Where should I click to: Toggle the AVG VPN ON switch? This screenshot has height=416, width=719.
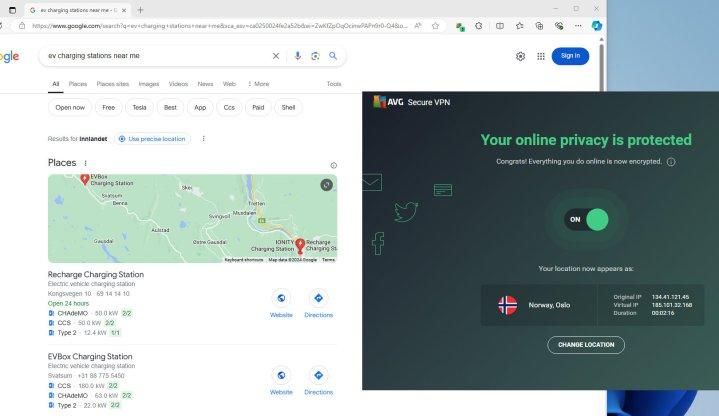pos(586,219)
